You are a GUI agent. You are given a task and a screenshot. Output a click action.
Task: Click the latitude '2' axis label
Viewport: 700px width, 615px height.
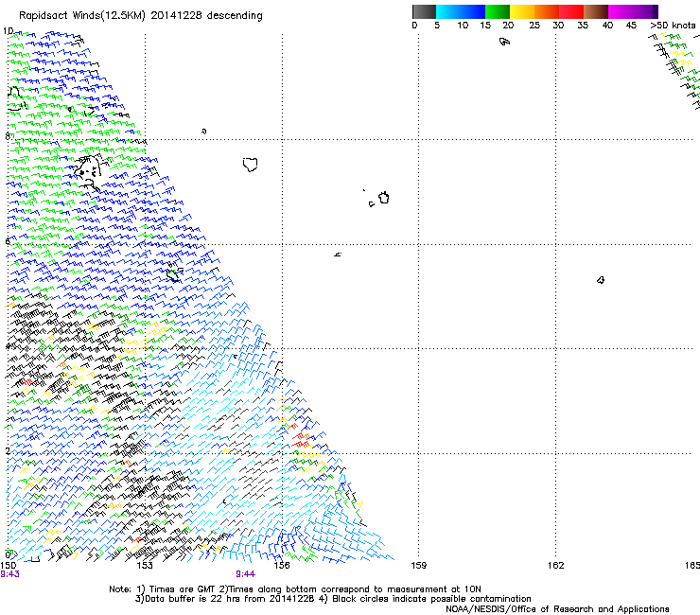[x=8, y=450]
